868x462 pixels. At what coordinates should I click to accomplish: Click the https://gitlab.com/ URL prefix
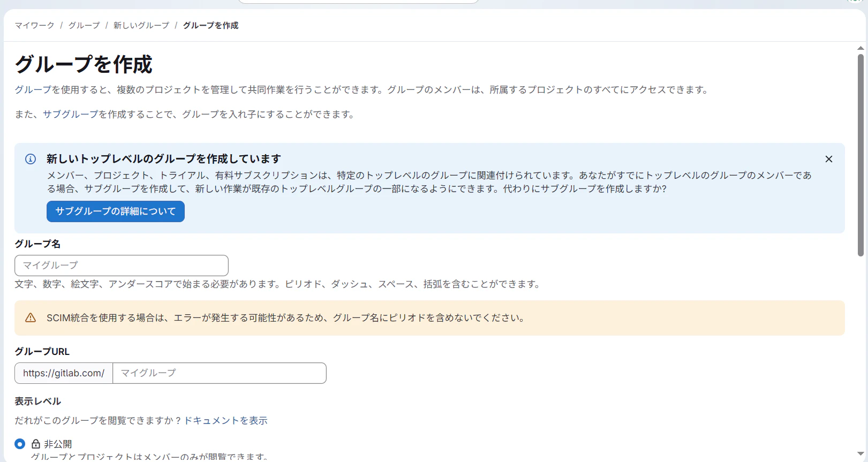point(64,373)
